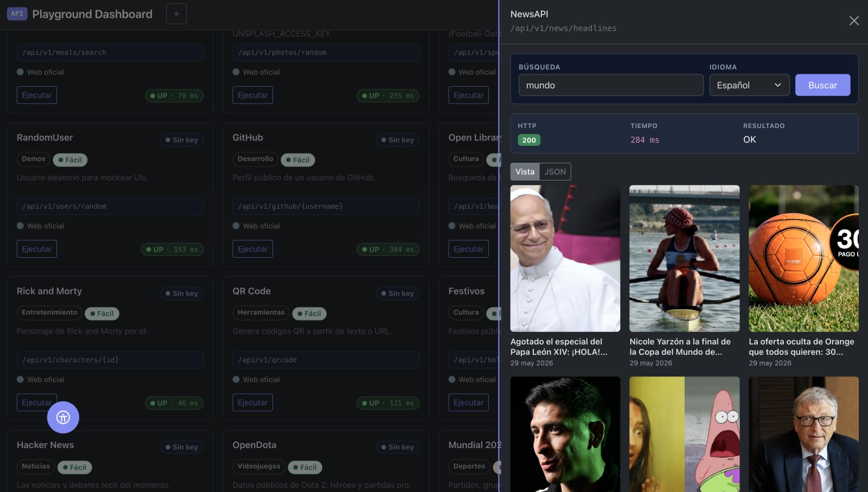Click Ejecutar on the Open Library card

(x=469, y=249)
